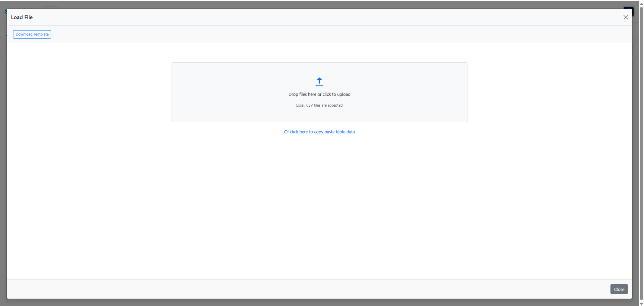The image size is (644, 306).
Task: Click the partially hidden logo at top-left
Action: point(6,12)
